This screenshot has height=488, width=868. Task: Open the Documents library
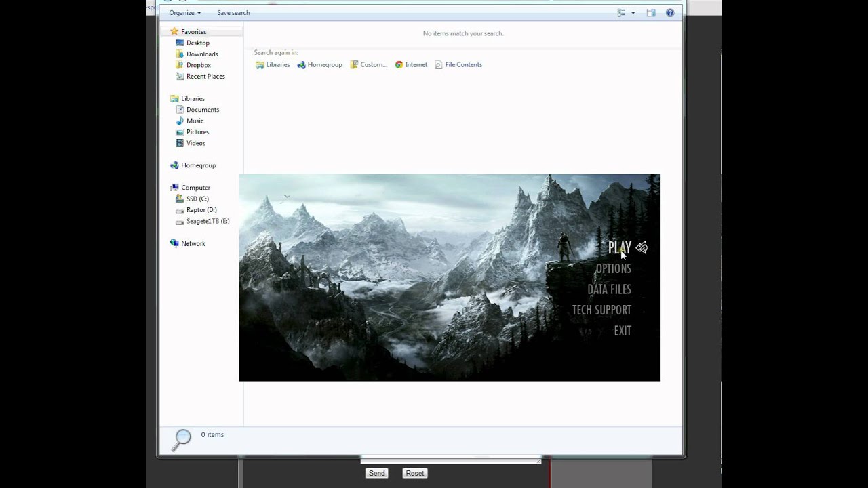(x=203, y=109)
